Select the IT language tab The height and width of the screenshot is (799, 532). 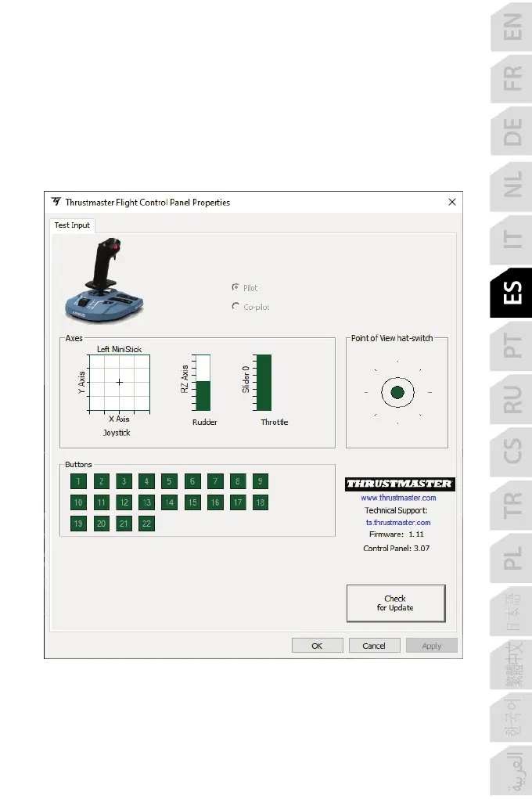tap(512, 239)
